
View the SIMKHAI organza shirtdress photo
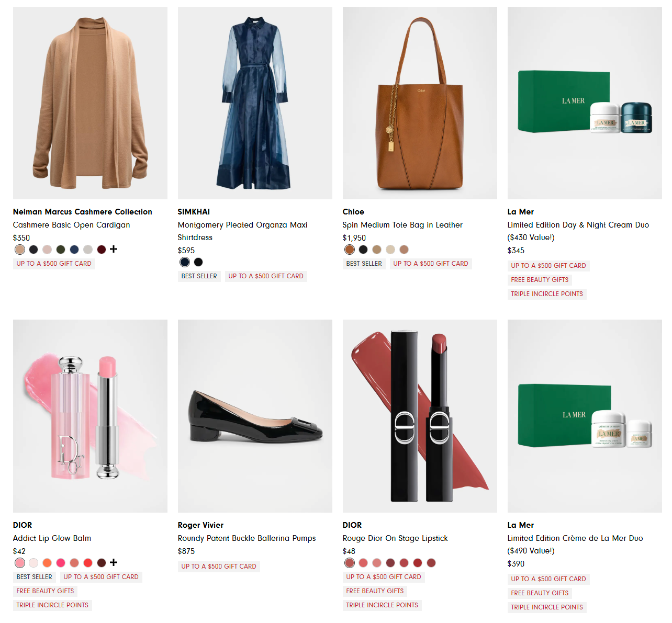255,103
